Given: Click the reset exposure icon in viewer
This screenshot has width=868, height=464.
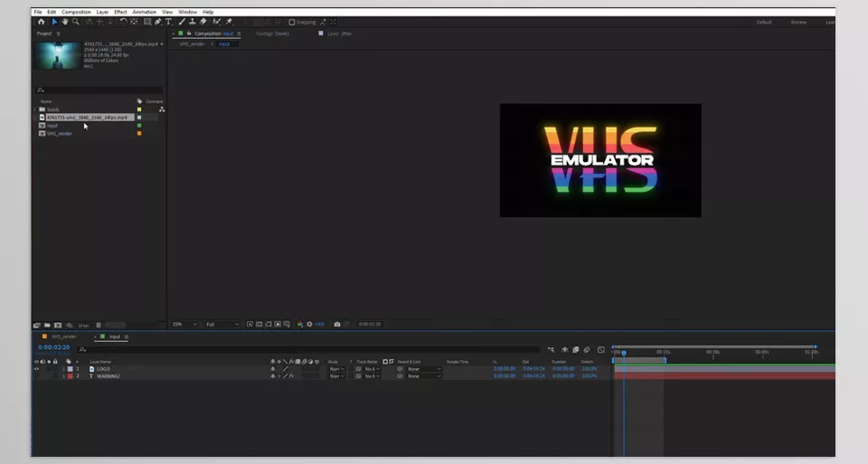Looking at the screenshot, I should 309,324.
